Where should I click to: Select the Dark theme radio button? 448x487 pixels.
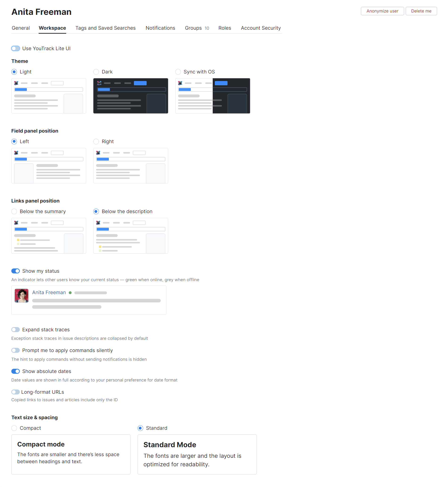[x=96, y=72]
